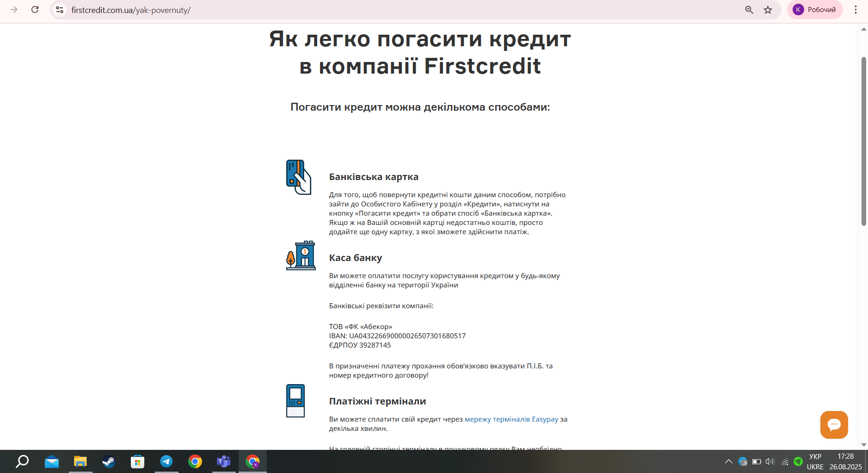868x473 pixels.
Task: Click the IBAN number line
Action: (397, 336)
